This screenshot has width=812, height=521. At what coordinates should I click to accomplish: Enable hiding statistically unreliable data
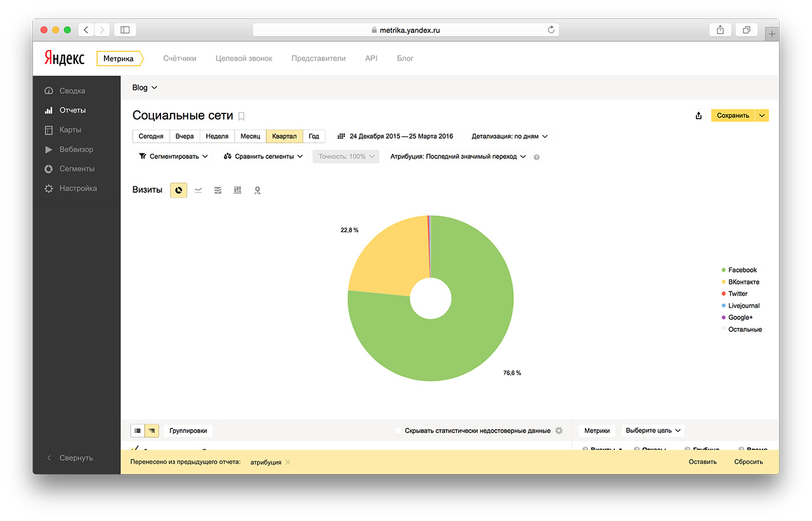[398, 431]
